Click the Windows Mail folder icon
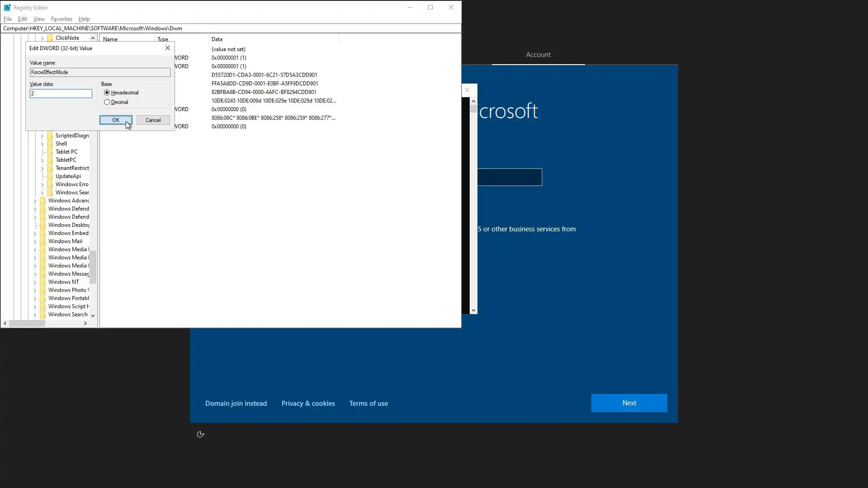Screen dimensions: 868x488 click(x=43, y=241)
